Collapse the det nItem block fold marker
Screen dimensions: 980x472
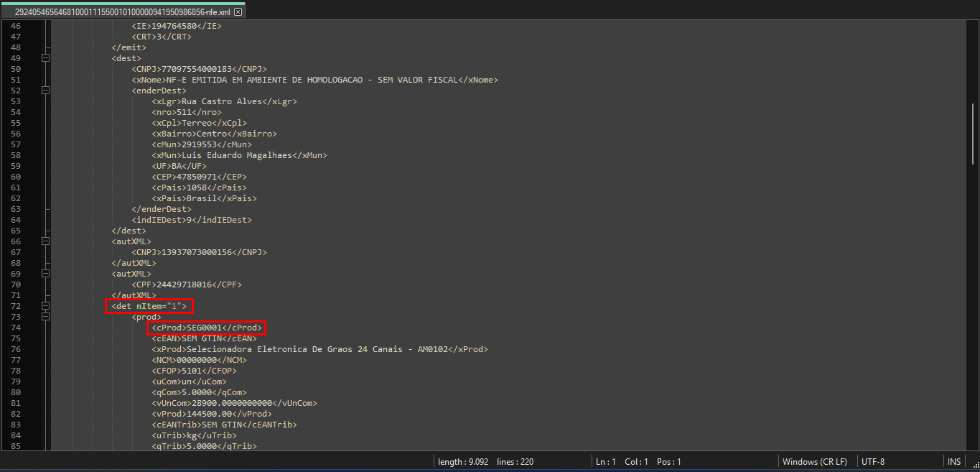pos(46,306)
